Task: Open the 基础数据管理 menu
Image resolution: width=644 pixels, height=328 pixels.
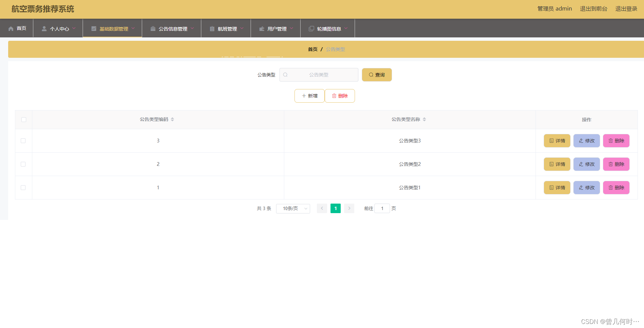Action: 113,28
